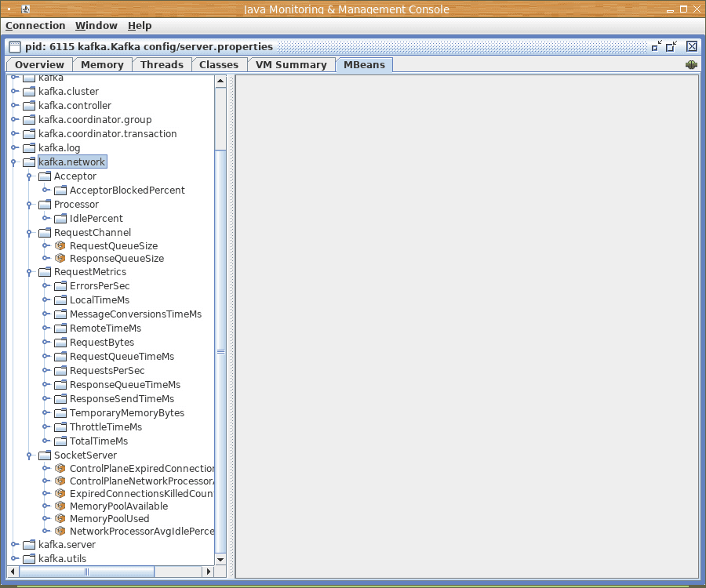The image size is (706, 588).
Task: Select the MessageConversionsTimeMs tree item
Action: [x=136, y=314]
